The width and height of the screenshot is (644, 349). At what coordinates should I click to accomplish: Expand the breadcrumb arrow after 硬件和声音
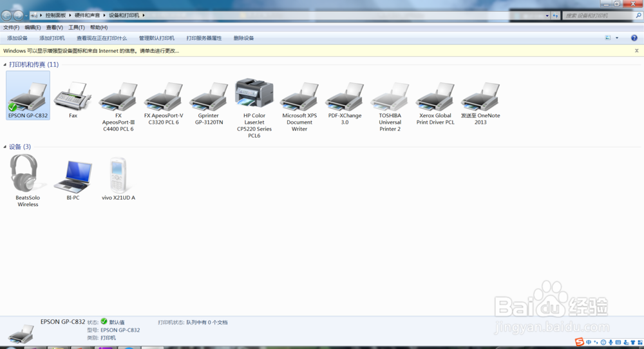tap(104, 15)
